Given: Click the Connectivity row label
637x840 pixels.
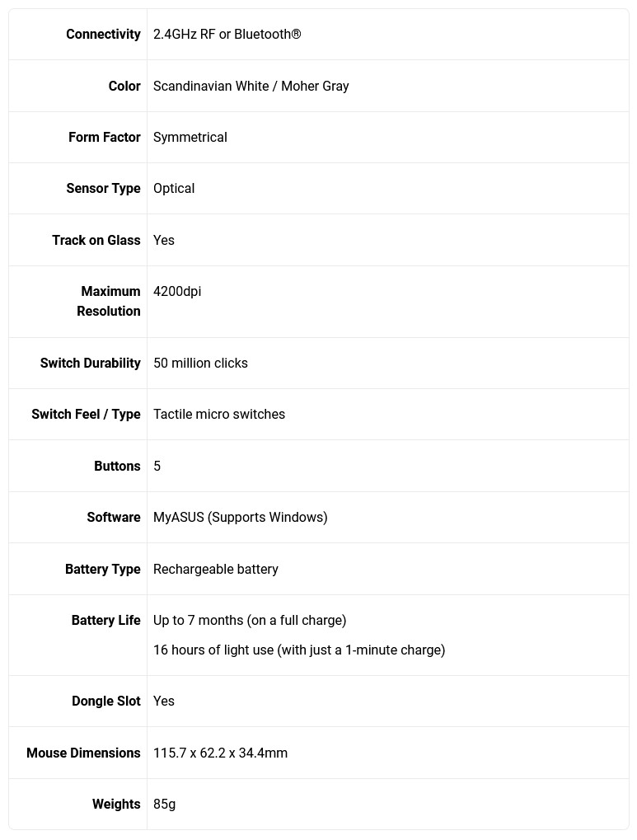Looking at the screenshot, I should 103,35.
